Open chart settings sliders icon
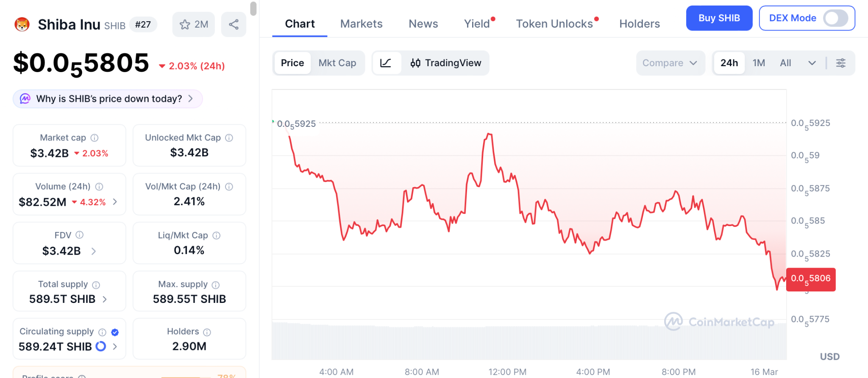This screenshot has height=378, width=868. [x=840, y=63]
